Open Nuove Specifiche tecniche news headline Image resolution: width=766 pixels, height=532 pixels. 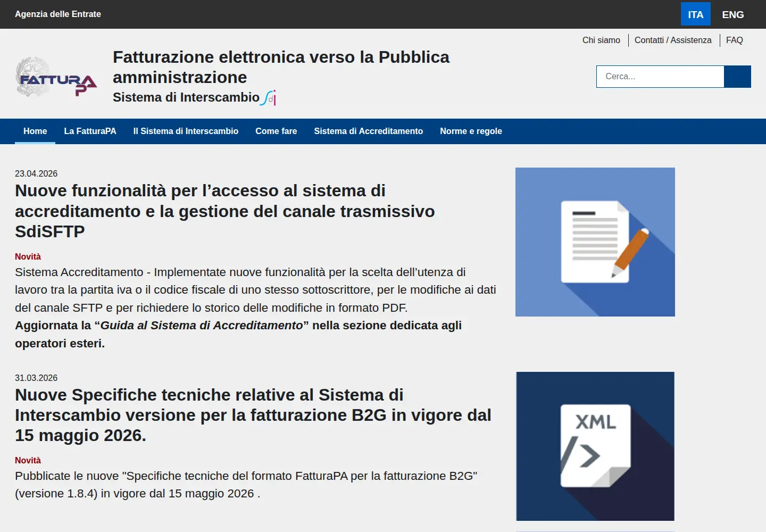coord(253,415)
